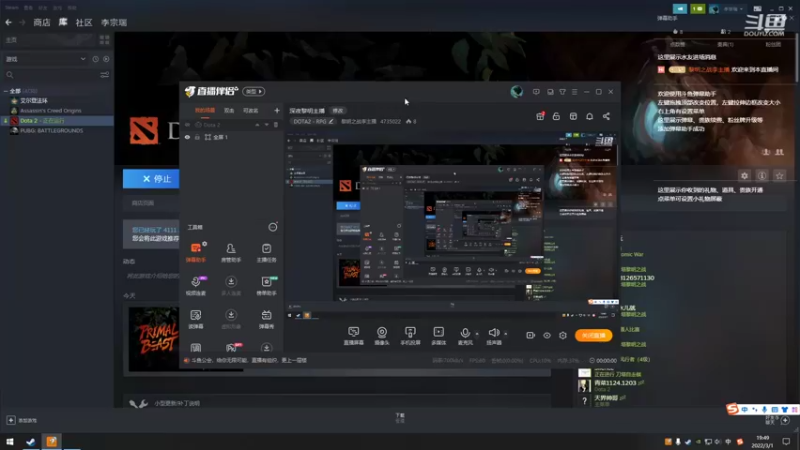Open the hamburger menu in 直播伴侣 title bar
The image size is (800, 450).
coord(574,92)
